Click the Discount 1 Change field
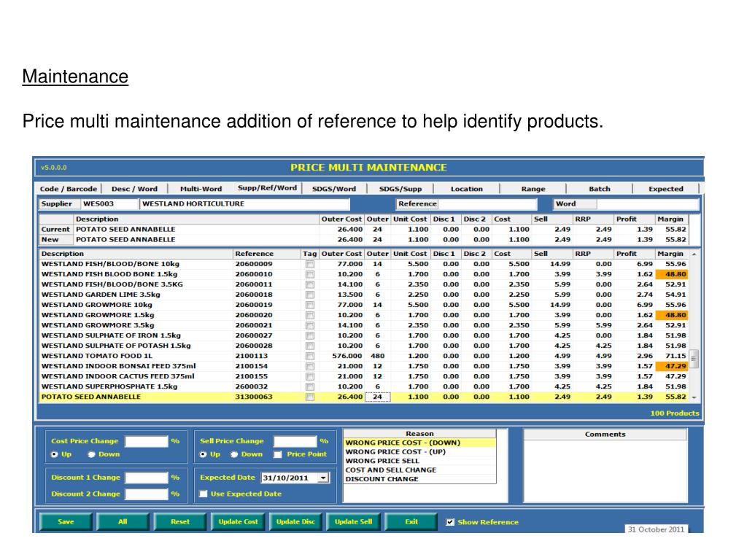This screenshot has height=560, width=747. (x=147, y=478)
